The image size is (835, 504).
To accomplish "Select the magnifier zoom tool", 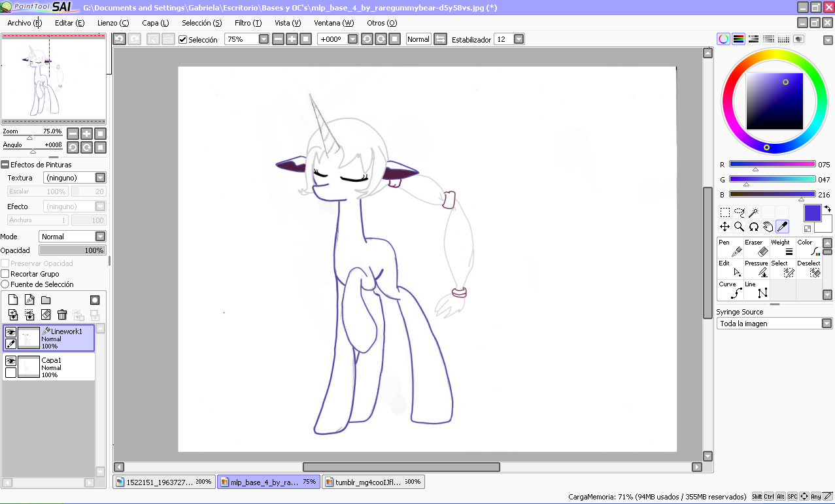I will (739, 227).
